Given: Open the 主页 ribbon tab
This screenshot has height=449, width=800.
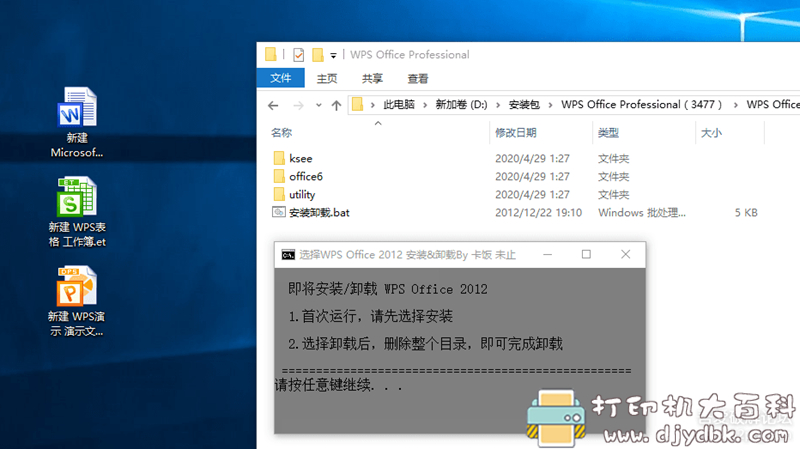Looking at the screenshot, I should point(327,79).
